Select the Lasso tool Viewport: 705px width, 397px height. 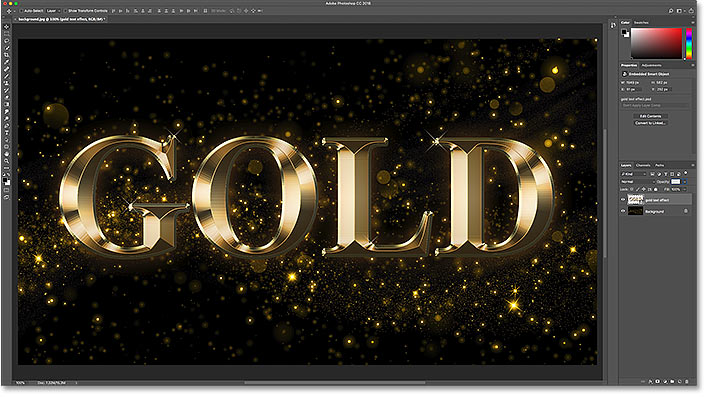tap(7, 41)
